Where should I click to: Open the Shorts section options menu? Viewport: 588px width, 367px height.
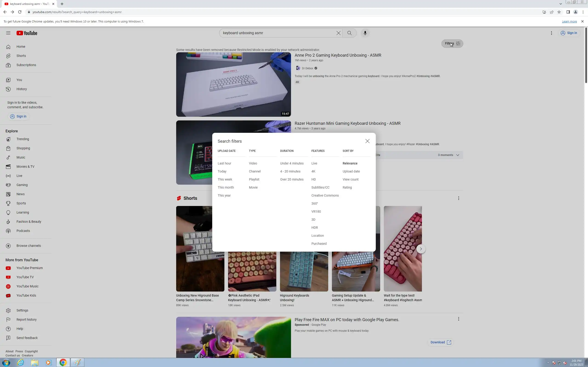[458, 198]
